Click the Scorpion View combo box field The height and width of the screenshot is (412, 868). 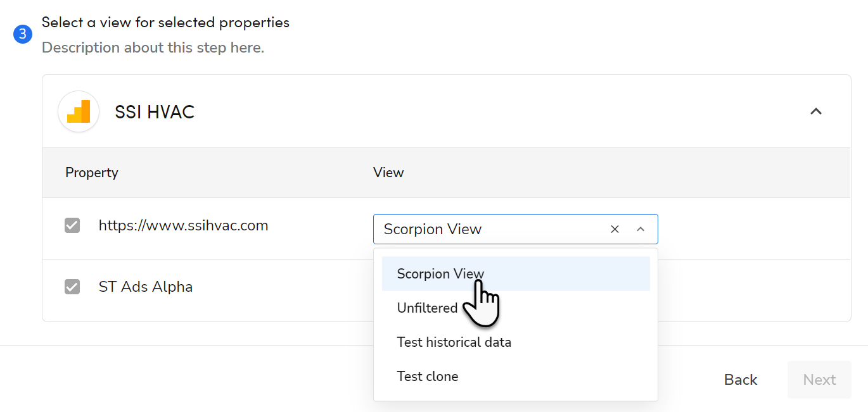[516, 229]
